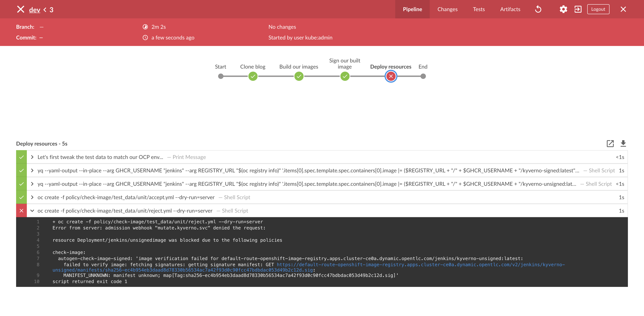Open log in new window icon
This screenshot has width=644, height=316.
(x=610, y=143)
